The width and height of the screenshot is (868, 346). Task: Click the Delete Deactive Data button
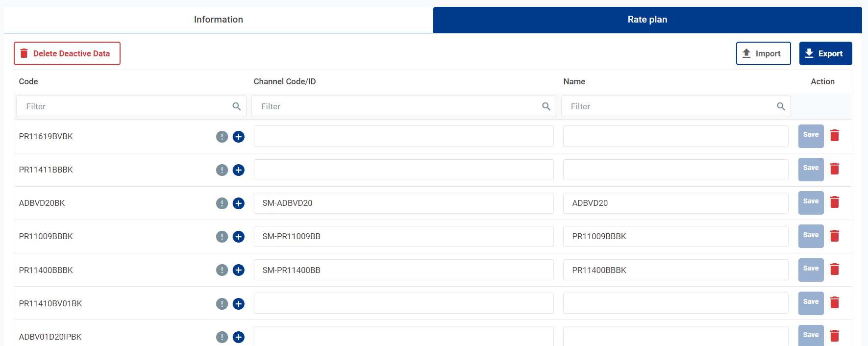tap(67, 53)
